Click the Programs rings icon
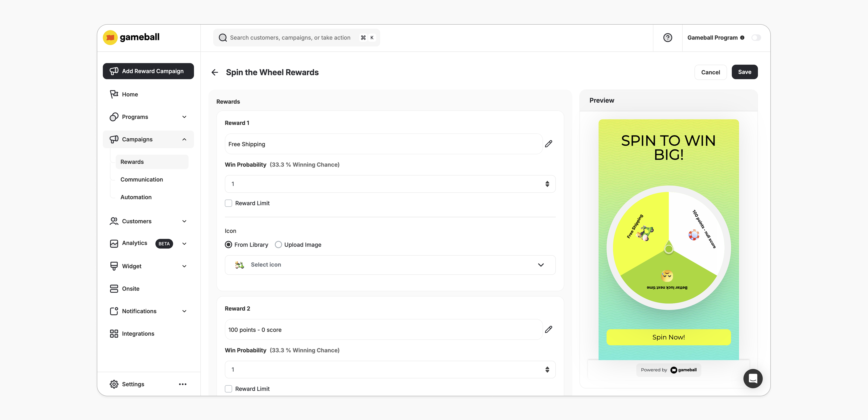868x420 pixels. tap(114, 117)
